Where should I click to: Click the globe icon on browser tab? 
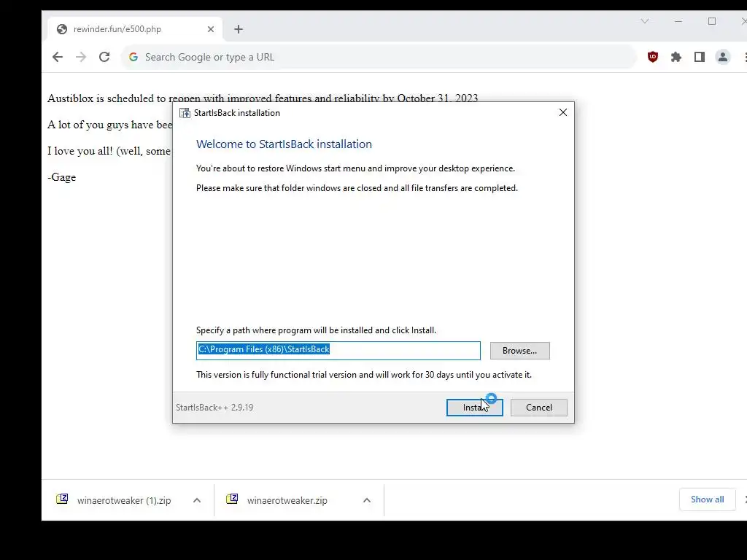pyautogui.click(x=62, y=29)
